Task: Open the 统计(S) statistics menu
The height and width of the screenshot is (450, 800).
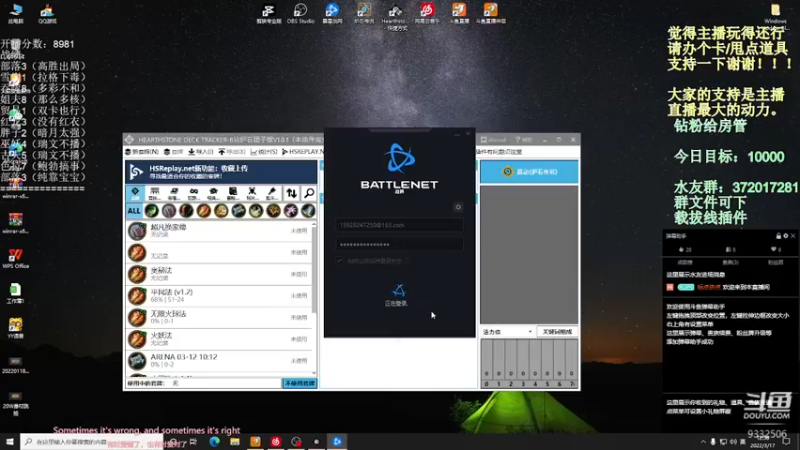Action: pyautogui.click(x=264, y=152)
